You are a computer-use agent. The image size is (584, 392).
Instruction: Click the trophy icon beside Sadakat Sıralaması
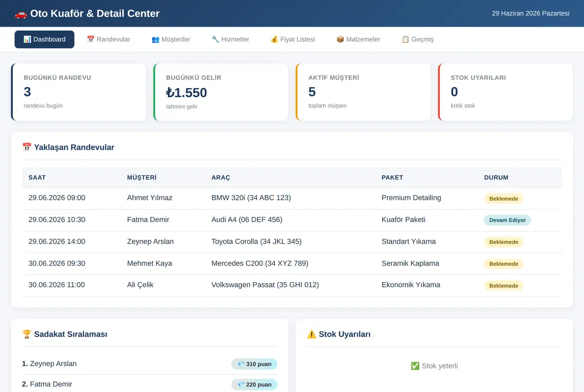[27, 334]
